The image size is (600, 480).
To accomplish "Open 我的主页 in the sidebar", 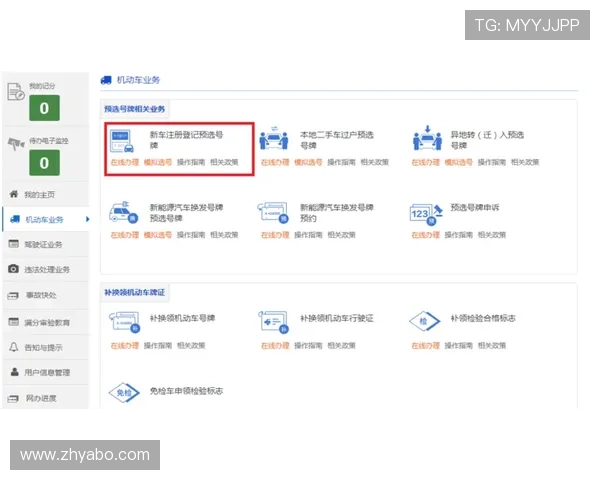I will click(x=46, y=194).
